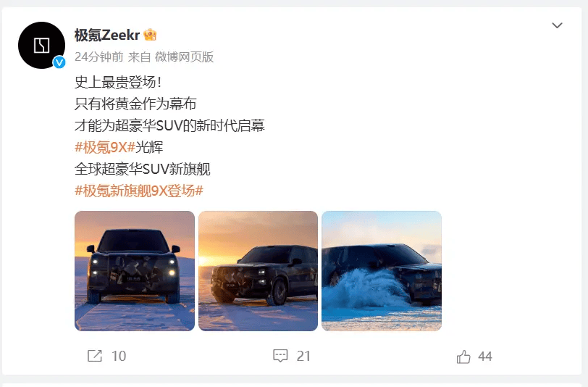
Task: Like the post with thumbs-up icon
Action: [463, 357]
